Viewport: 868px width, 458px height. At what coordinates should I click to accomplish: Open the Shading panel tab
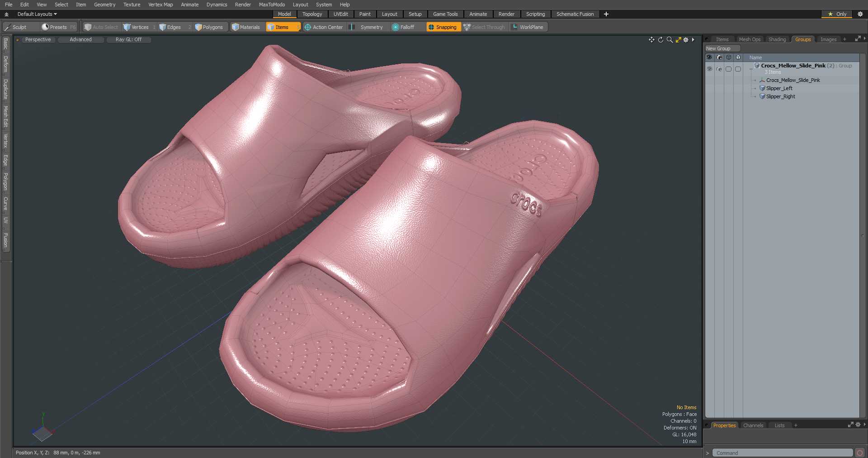point(777,39)
